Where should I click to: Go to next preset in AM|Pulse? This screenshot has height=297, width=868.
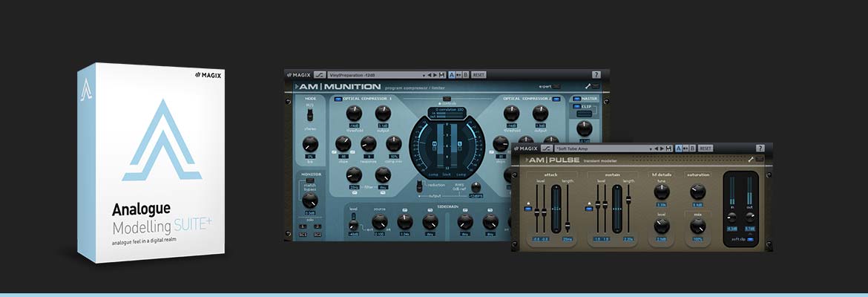click(x=662, y=148)
